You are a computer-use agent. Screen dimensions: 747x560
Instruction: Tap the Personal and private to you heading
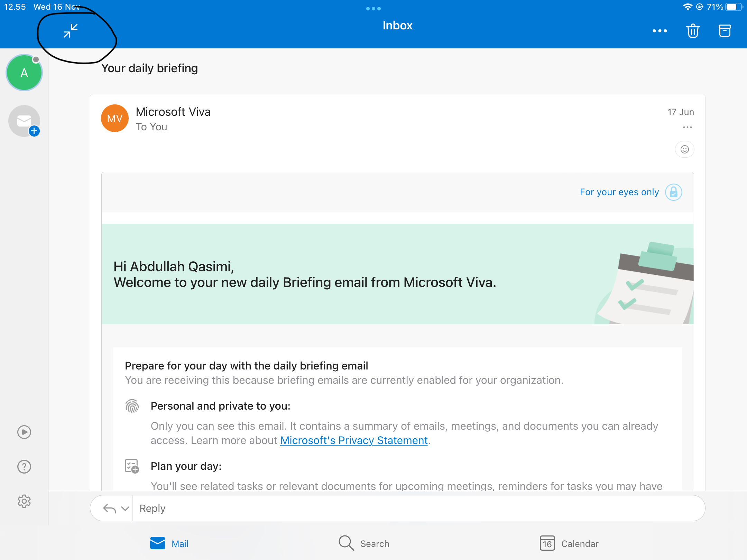click(x=221, y=406)
